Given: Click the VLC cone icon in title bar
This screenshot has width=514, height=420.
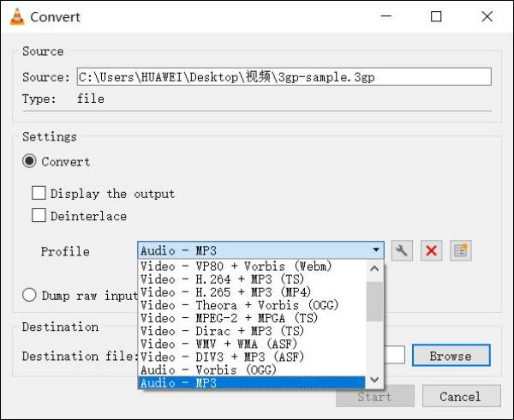Looking at the screenshot, I should (x=17, y=16).
